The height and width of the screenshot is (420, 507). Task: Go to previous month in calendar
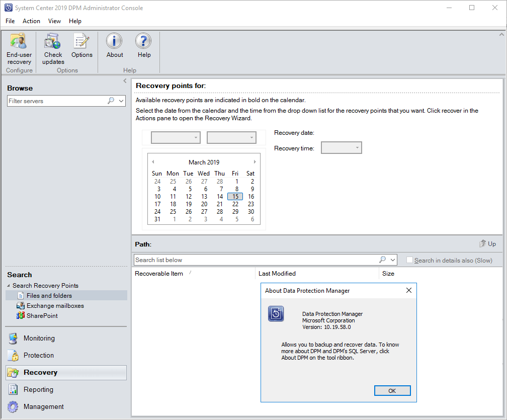(153, 161)
